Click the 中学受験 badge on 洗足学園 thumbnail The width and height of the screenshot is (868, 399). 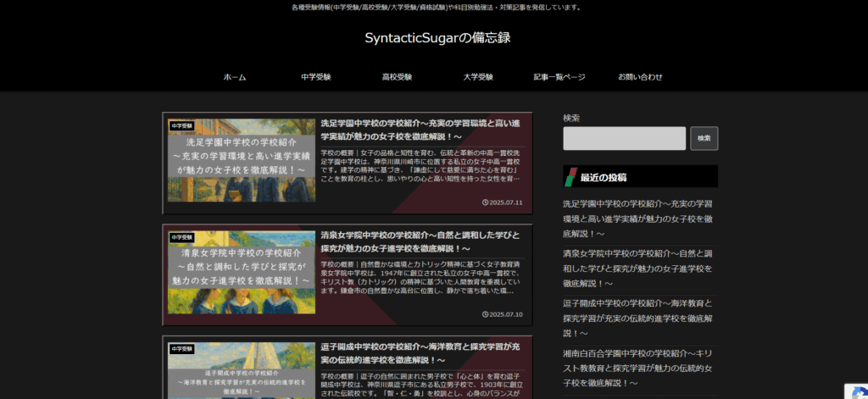(x=182, y=125)
